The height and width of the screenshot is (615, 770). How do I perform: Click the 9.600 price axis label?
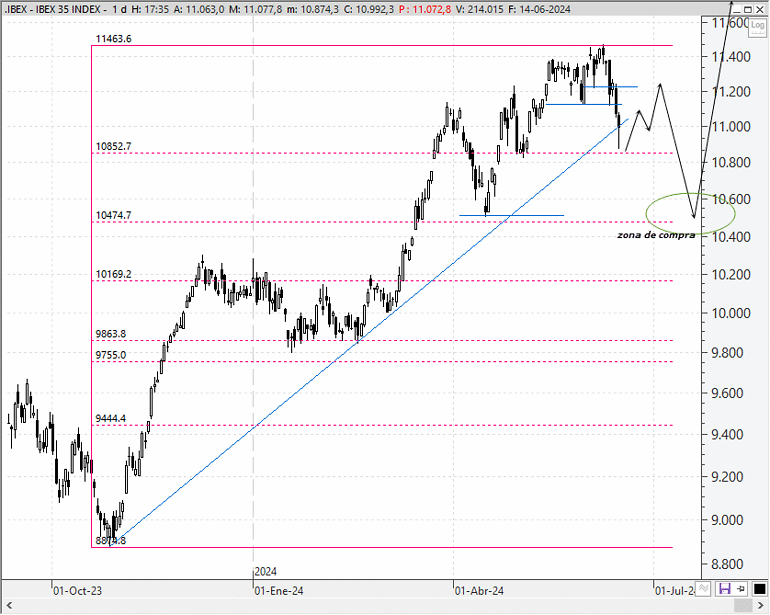coord(727,393)
